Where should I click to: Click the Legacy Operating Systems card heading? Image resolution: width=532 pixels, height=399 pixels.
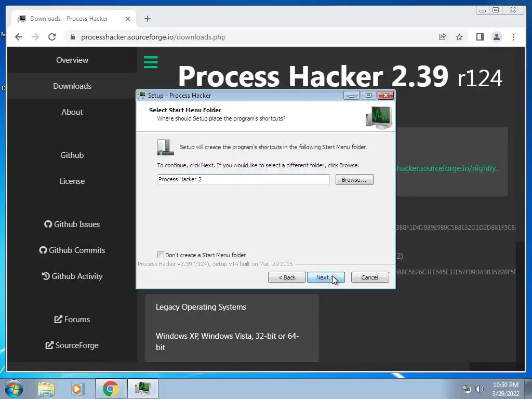pyautogui.click(x=201, y=307)
